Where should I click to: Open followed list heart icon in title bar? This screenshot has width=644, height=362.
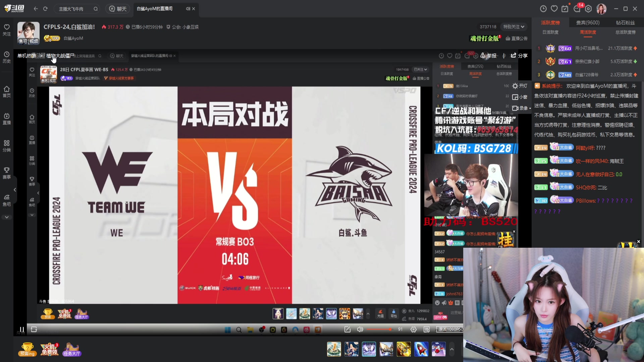point(554,9)
